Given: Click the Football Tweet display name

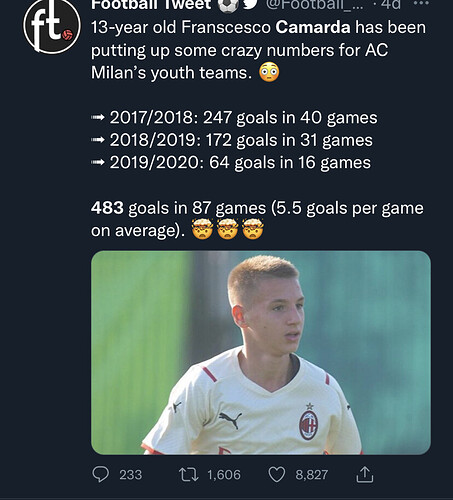Looking at the screenshot, I should (151, 5).
